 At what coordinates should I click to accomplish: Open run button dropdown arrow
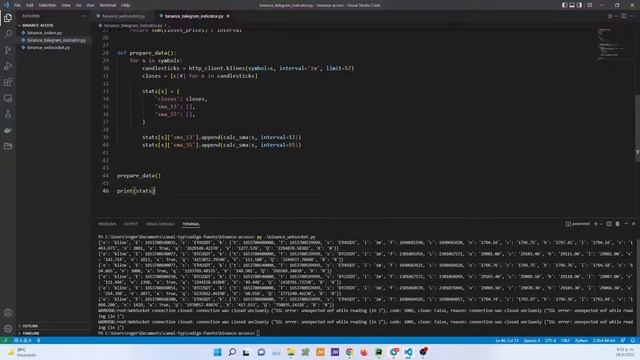[x=616, y=16]
